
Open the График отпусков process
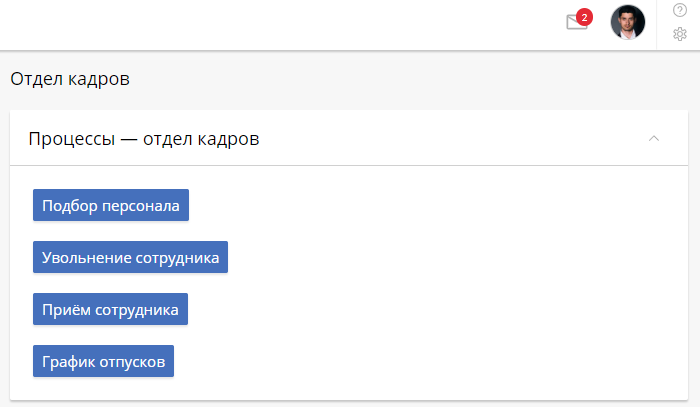(103, 361)
